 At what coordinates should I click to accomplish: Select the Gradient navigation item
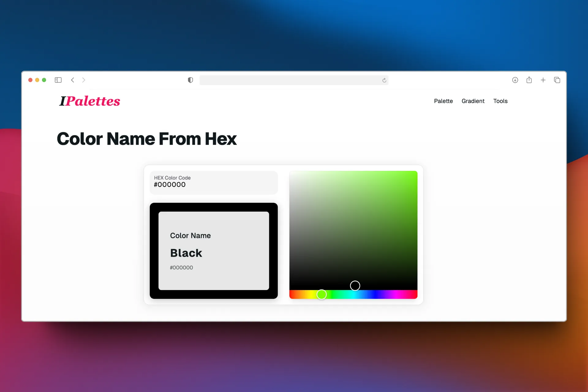click(x=473, y=101)
